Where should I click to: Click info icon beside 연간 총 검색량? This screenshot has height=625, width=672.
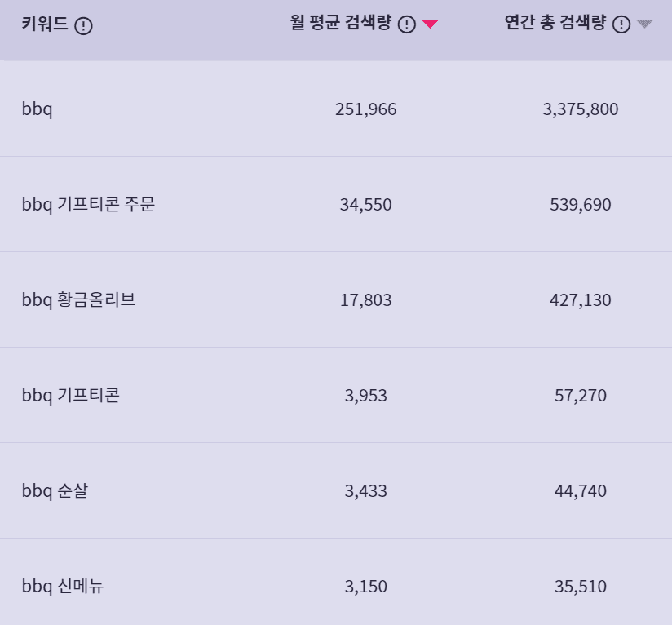[621, 24]
